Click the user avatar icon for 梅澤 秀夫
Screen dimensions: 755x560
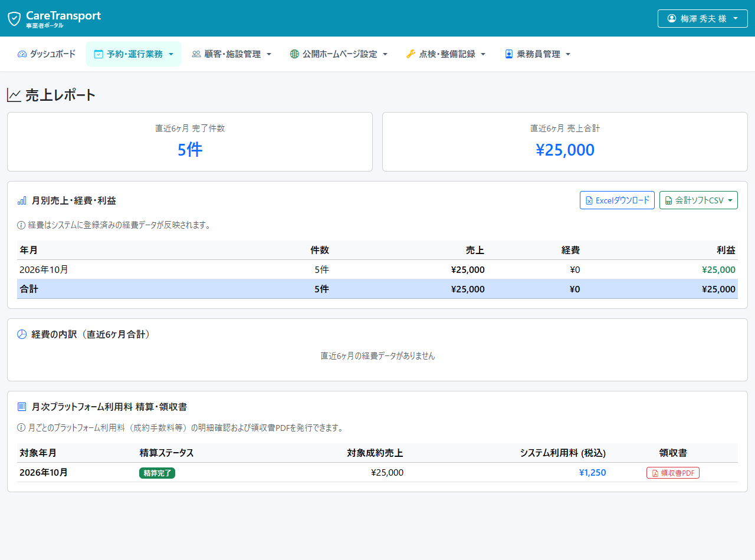pos(671,18)
